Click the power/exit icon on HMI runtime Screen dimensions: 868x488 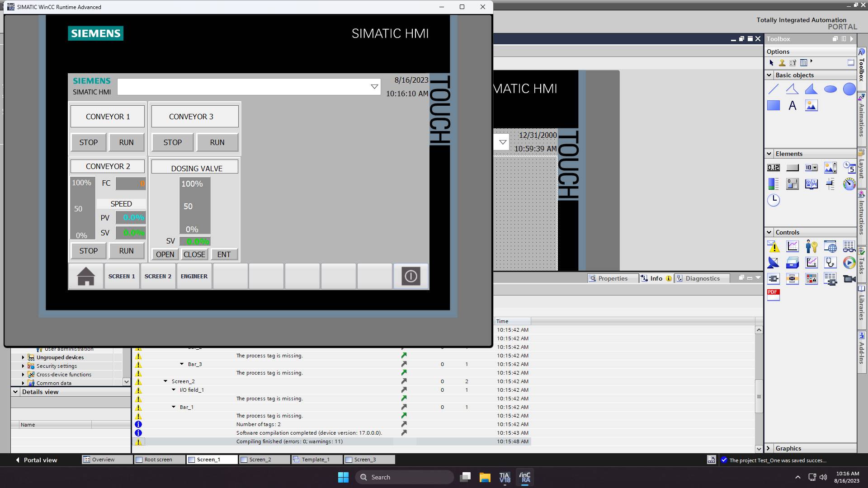coord(410,276)
